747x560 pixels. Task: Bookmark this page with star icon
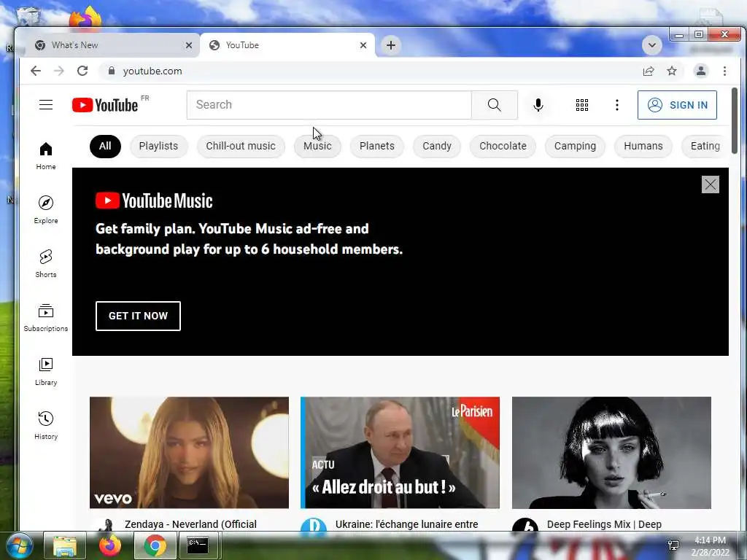tap(672, 71)
